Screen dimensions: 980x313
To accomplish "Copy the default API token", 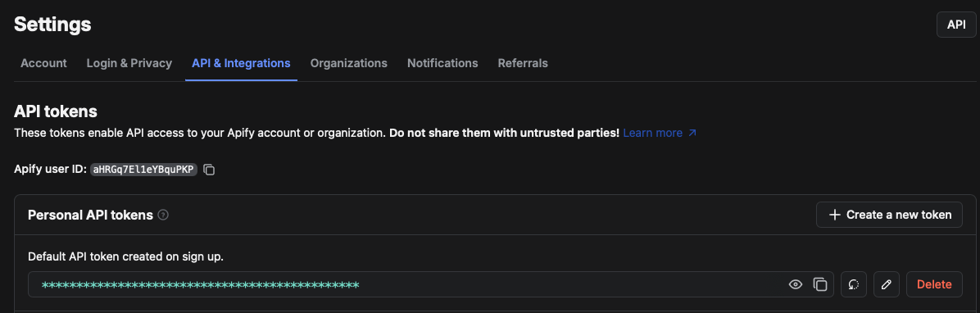I will [x=820, y=284].
